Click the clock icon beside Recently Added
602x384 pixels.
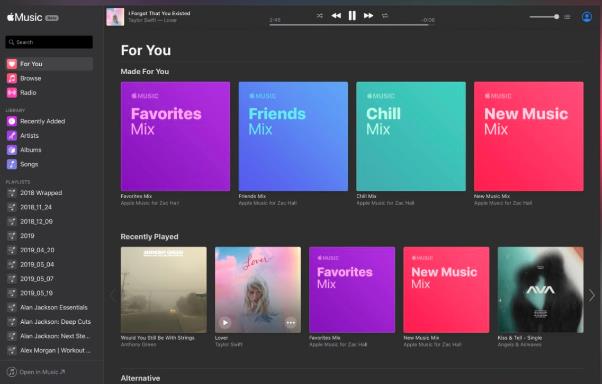(12, 121)
